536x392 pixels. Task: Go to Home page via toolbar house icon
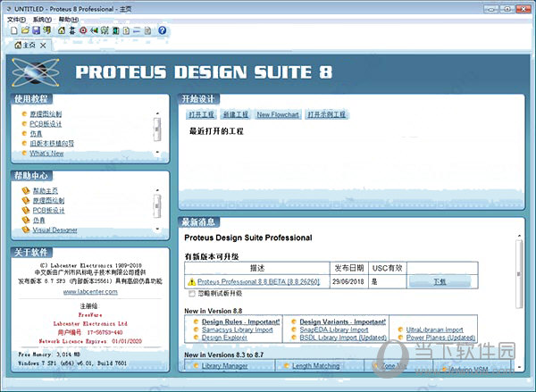coord(61,30)
